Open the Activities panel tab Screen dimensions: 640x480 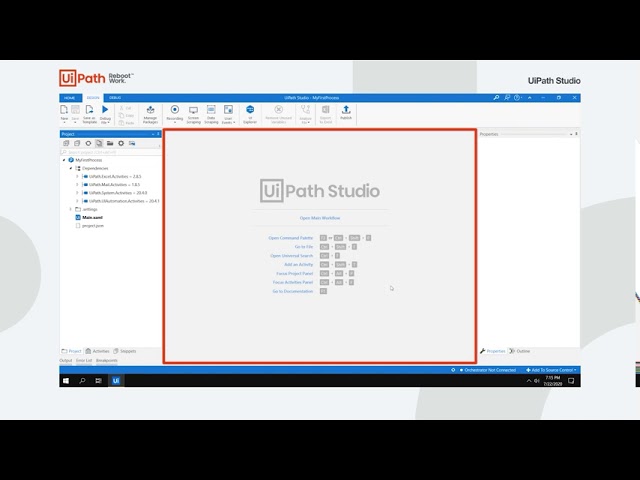(97, 351)
